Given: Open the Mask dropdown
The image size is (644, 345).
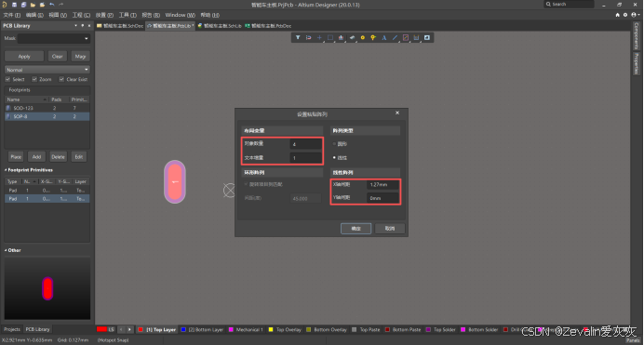Looking at the screenshot, I should click(87, 38).
